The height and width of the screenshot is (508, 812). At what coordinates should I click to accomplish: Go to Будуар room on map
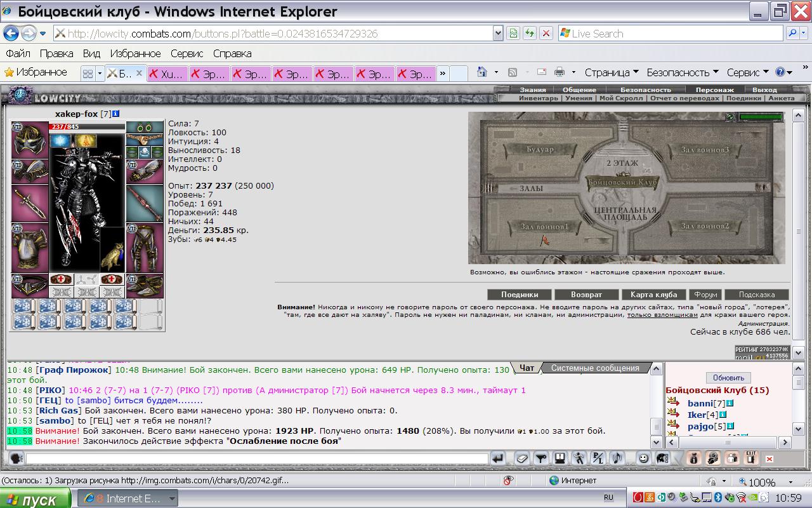point(540,150)
